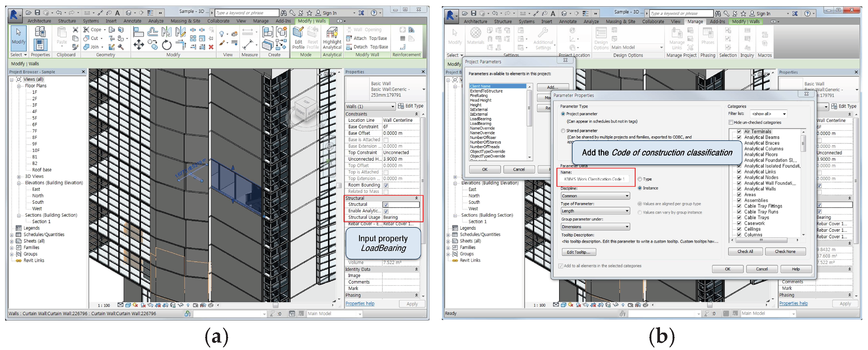868x350 pixels.
Task: Click the ViewCube in left 3D view
Action: tap(306, 109)
